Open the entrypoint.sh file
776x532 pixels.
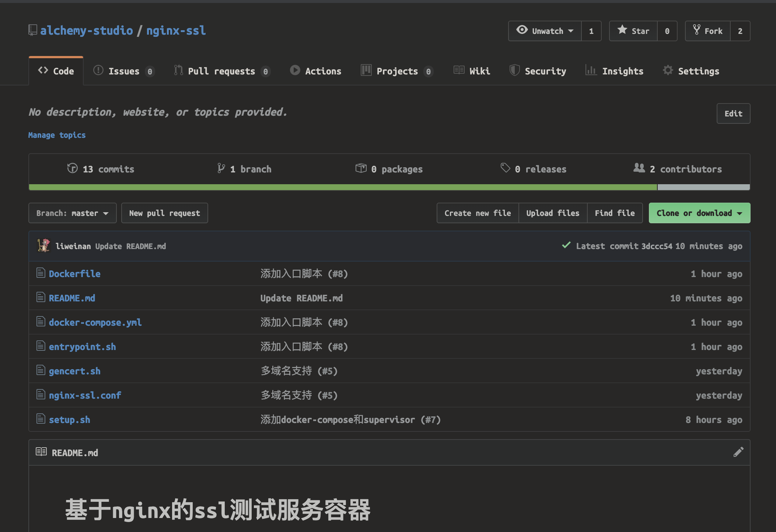[82, 347]
